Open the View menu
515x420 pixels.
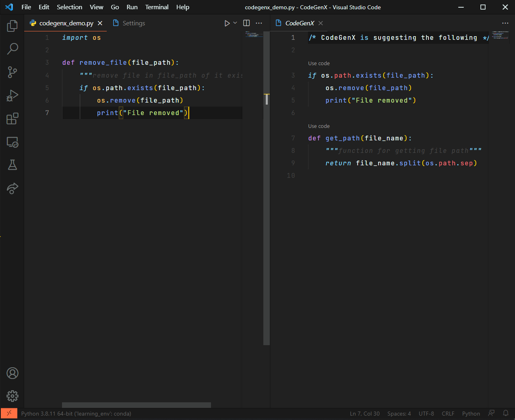click(x=97, y=7)
